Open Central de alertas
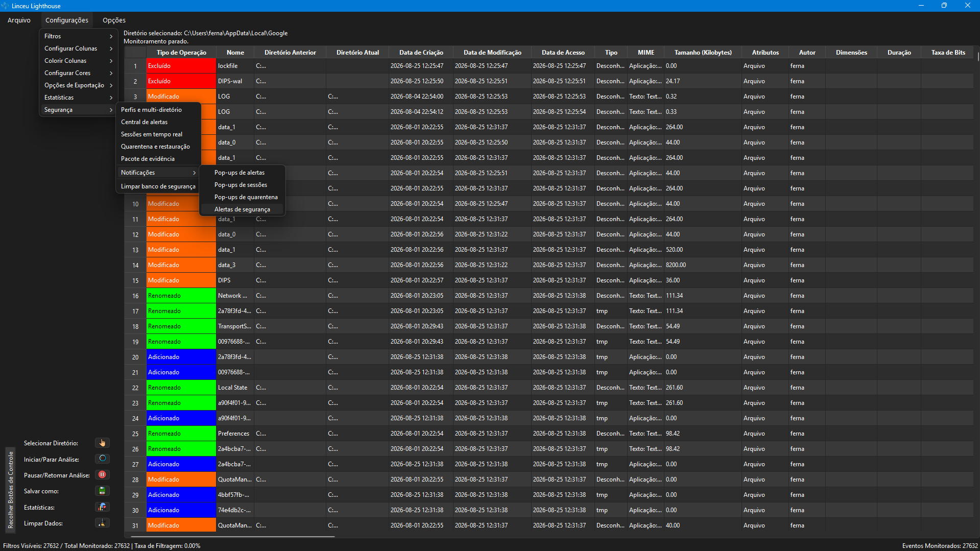Screen dimensions: 980x551 point(158,122)
